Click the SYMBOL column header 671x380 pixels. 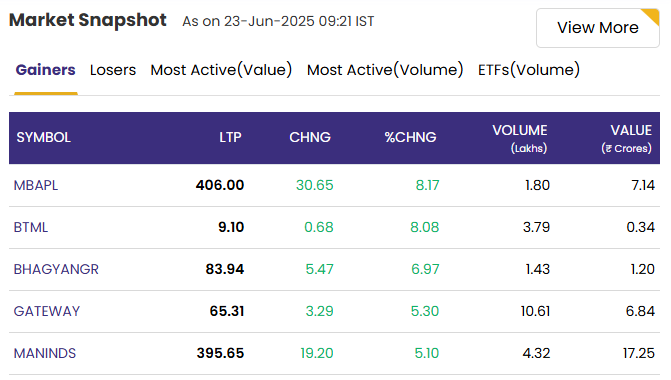[x=44, y=137]
